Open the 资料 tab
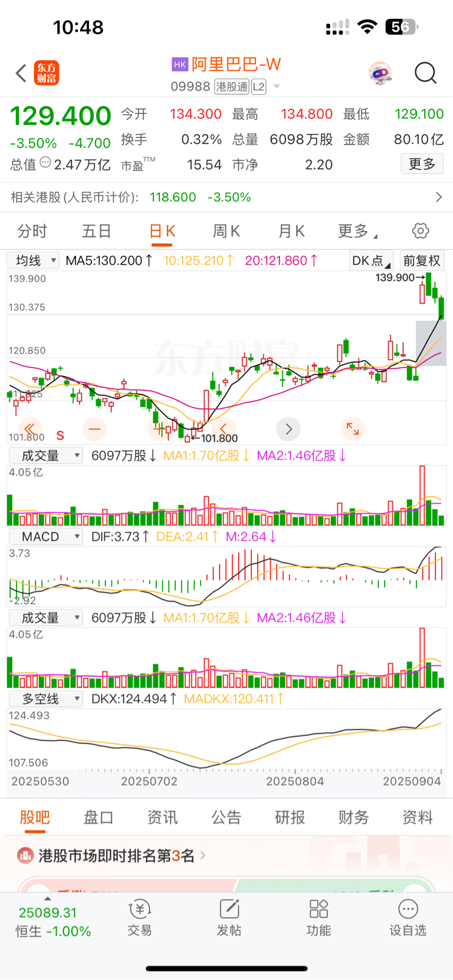 (418, 817)
